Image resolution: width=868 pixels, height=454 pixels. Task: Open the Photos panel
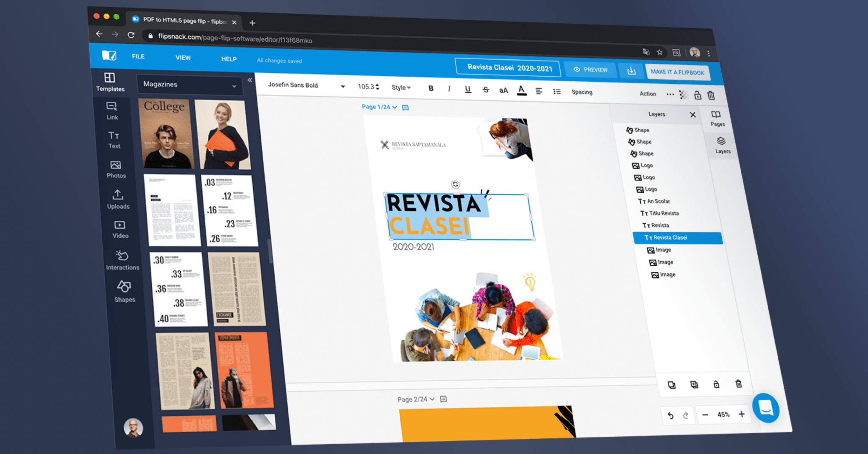point(116,169)
